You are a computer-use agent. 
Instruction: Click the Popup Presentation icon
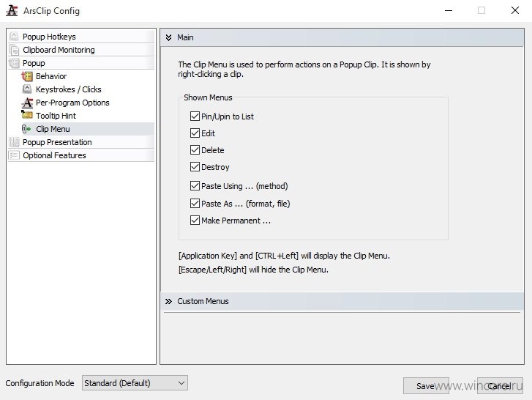tap(14, 142)
